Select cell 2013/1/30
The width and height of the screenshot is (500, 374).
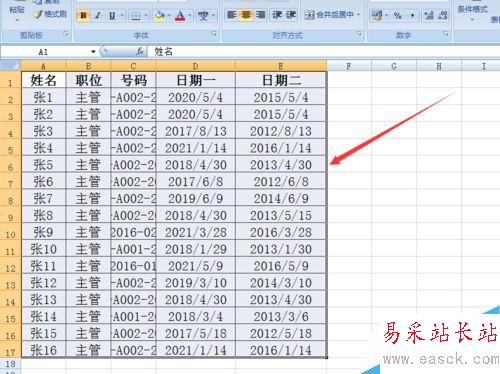click(x=281, y=249)
